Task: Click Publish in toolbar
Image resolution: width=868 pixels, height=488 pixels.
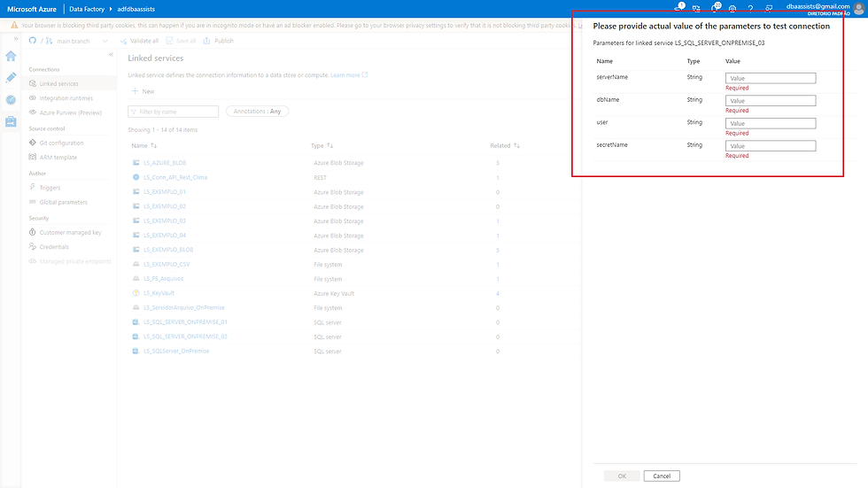Action: click(x=218, y=41)
